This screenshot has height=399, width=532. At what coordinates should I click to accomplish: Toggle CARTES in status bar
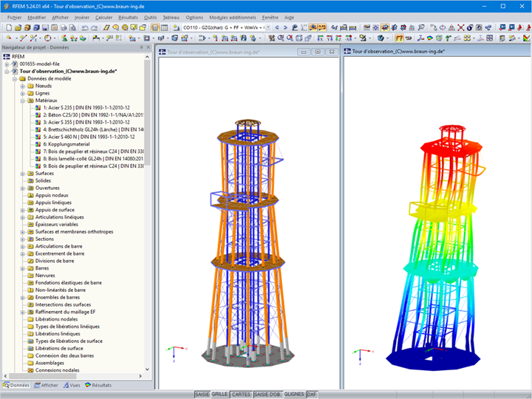click(241, 395)
